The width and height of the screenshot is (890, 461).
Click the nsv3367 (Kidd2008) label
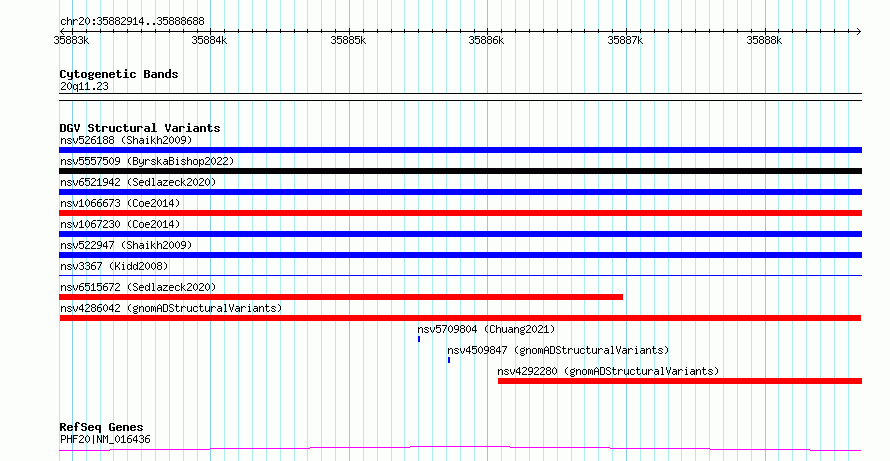pyautogui.click(x=114, y=266)
